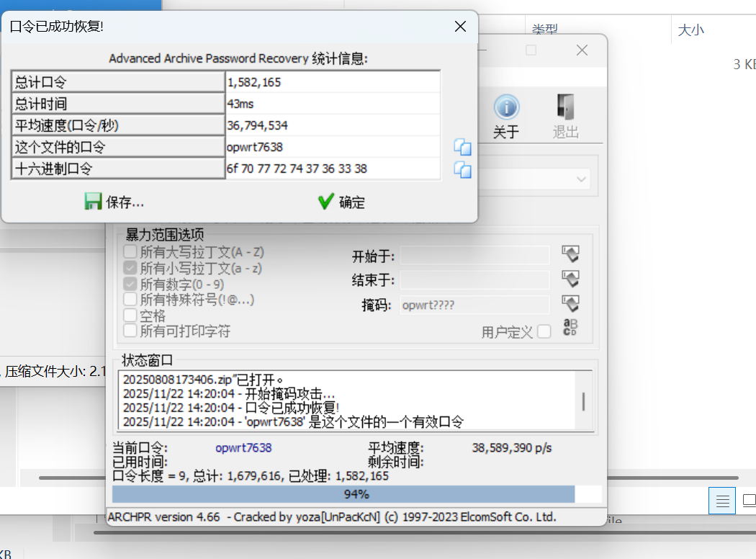Click the icon beside the 开始于 field
The width and height of the screenshot is (756, 559).
point(570,254)
